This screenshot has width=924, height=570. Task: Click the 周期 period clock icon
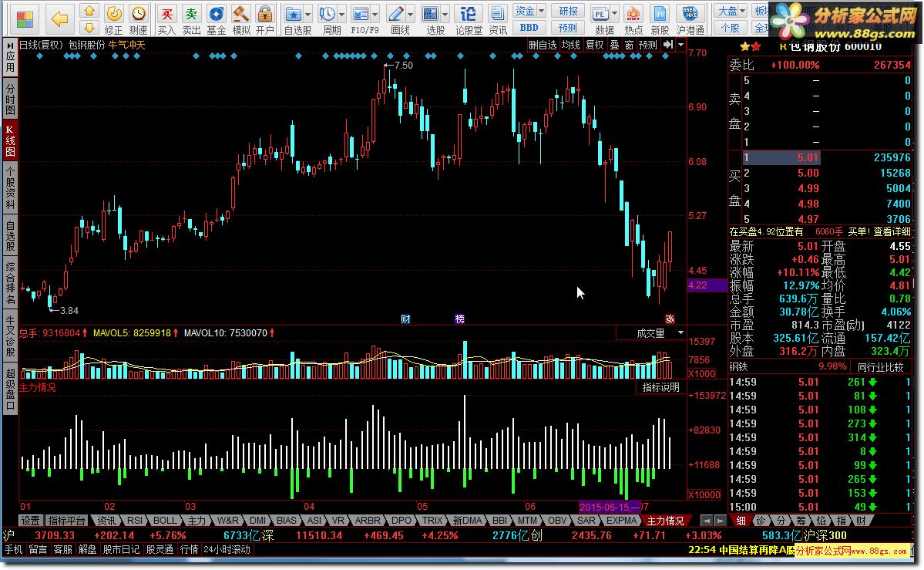pos(328,19)
